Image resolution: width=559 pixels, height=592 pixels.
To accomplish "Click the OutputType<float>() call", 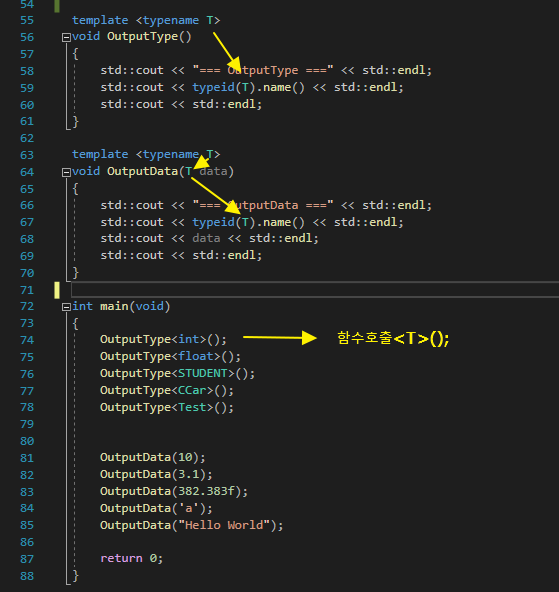I will pyautogui.click(x=170, y=356).
